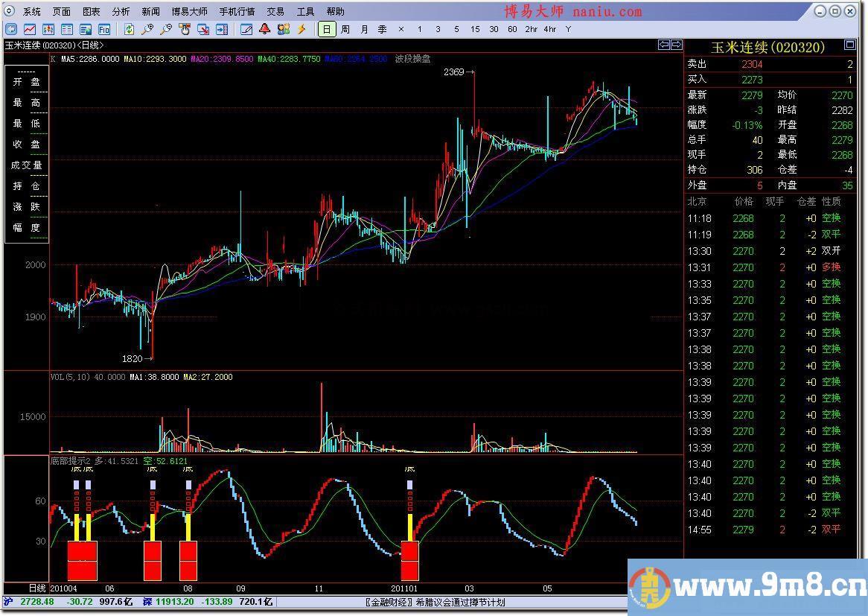The image size is (868, 616).
Task: Go to previous contract with left arrow
Action: [664, 45]
